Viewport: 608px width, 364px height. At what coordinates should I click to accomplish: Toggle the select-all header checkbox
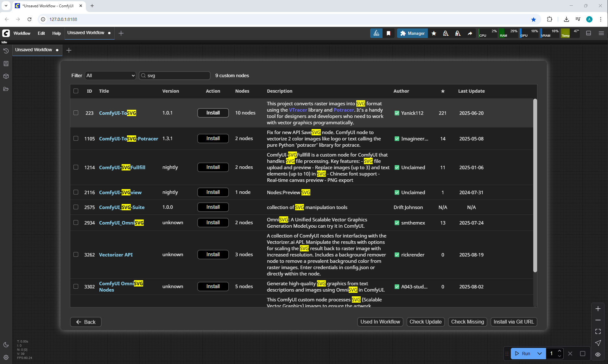(x=76, y=91)
